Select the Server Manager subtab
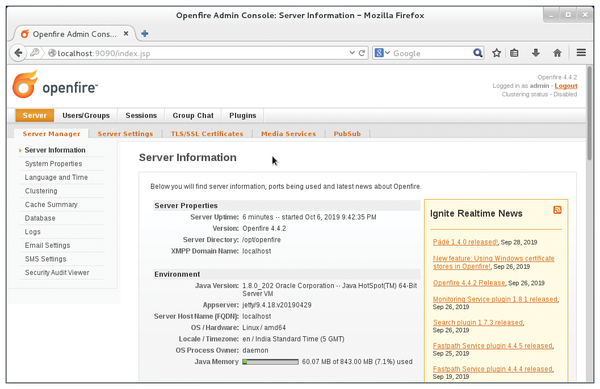 point(51,133)
